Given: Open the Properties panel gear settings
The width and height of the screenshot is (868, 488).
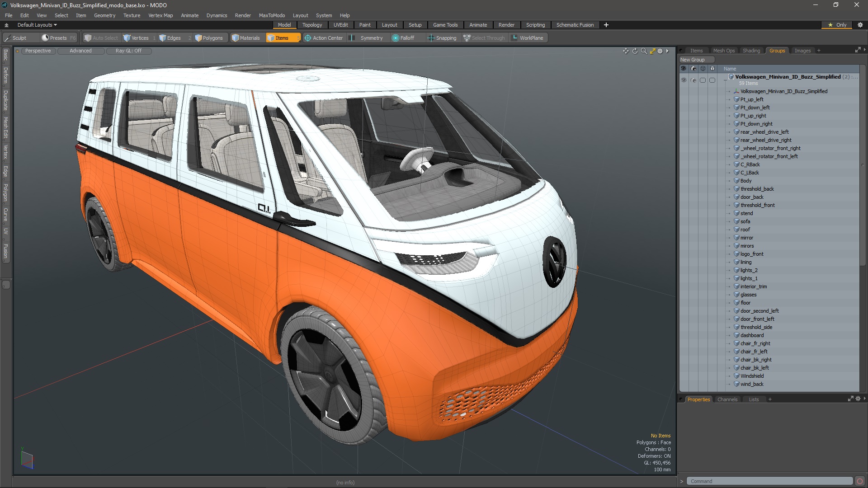Looking at the screenshot, I should [x=858, y=399].
